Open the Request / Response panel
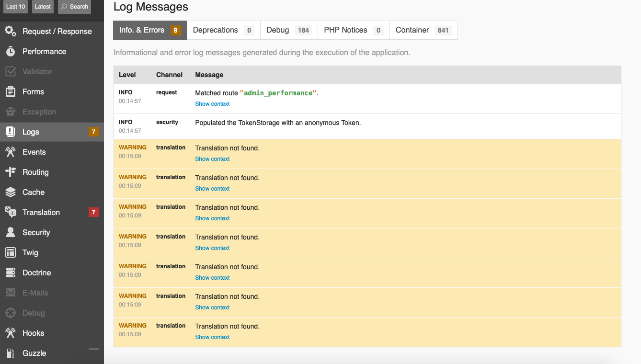641x364 pixels. (52, 31)
